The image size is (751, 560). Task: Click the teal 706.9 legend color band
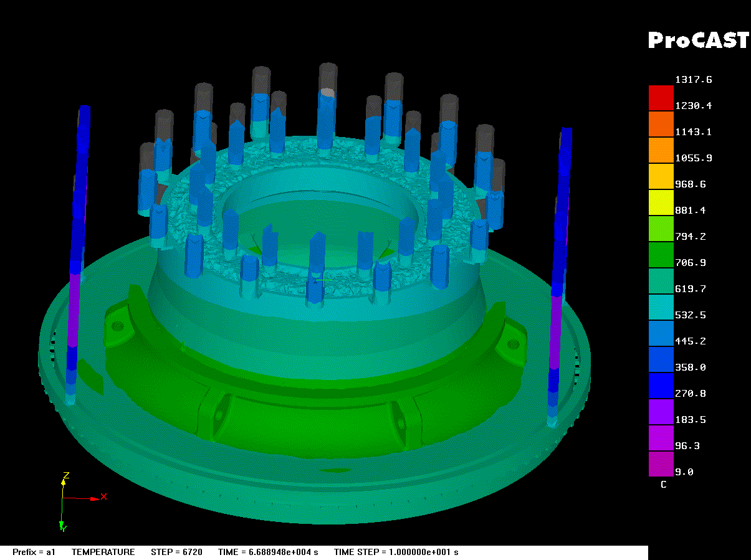661,281
